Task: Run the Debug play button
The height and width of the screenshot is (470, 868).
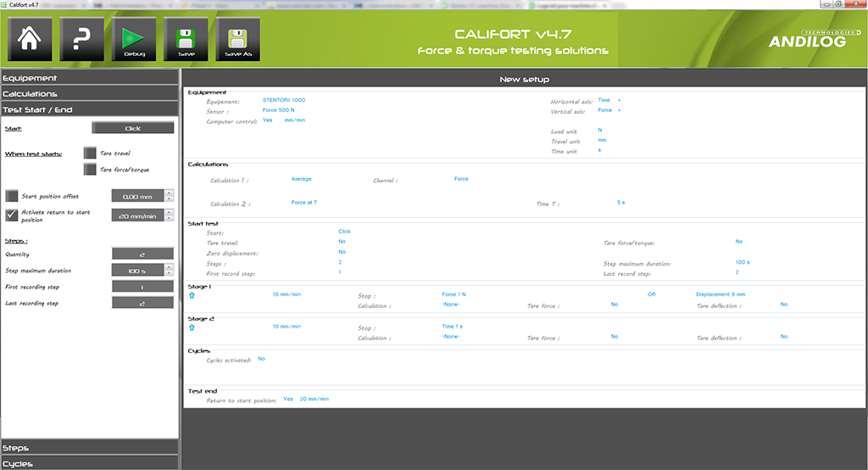Action: click(x=133, y=39)
